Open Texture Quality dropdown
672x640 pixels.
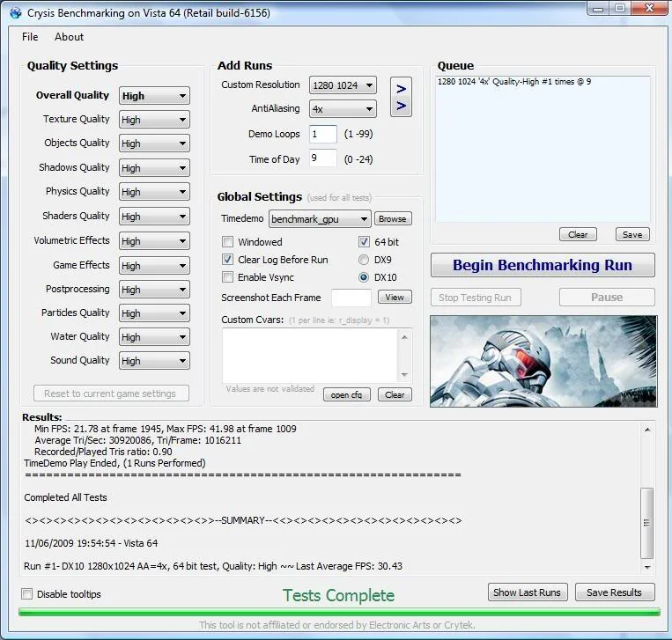154,120
